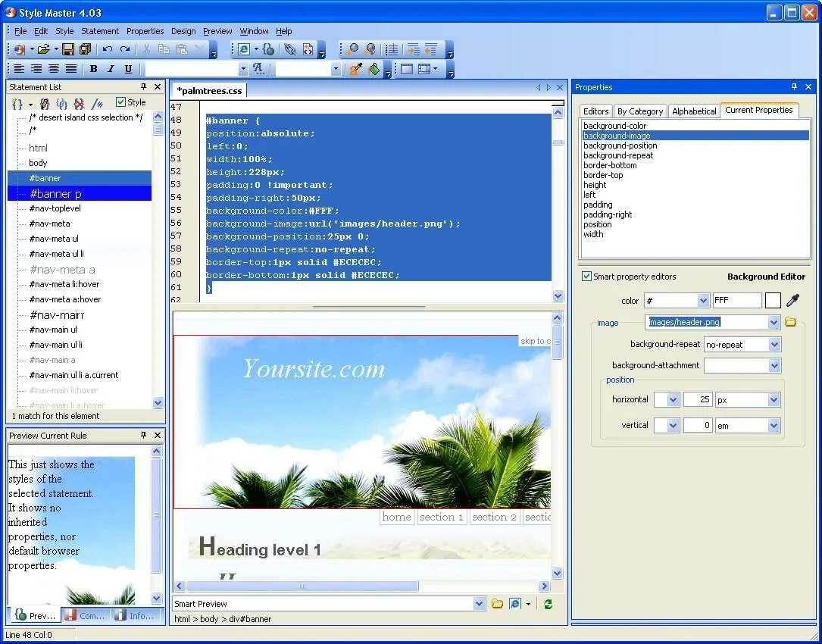Pin the Properties panel
822x644 pixels.
[794, 86]
